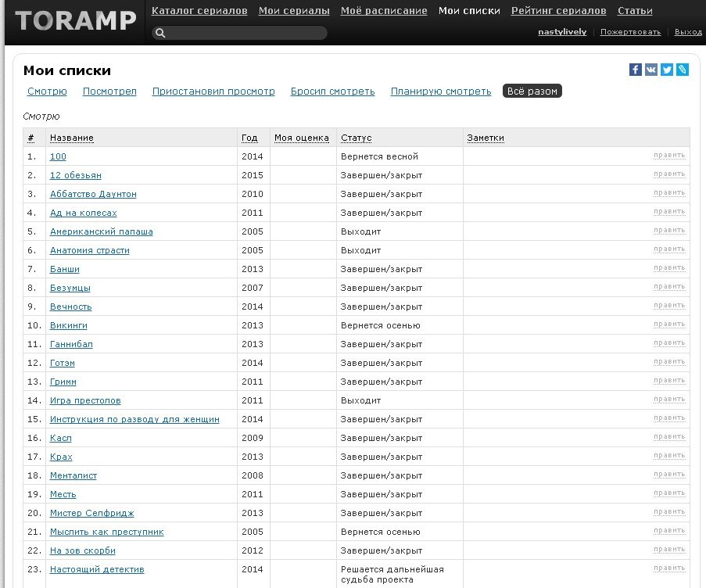The height and width of the screenshot is (588, 706).
Task: Edit notes (править) for Банши row
Action: [669, 268]
